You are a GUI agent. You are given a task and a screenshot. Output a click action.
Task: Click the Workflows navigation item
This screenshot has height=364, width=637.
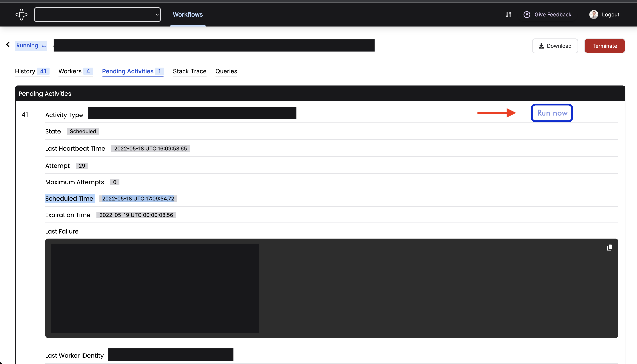coord(188,14)
